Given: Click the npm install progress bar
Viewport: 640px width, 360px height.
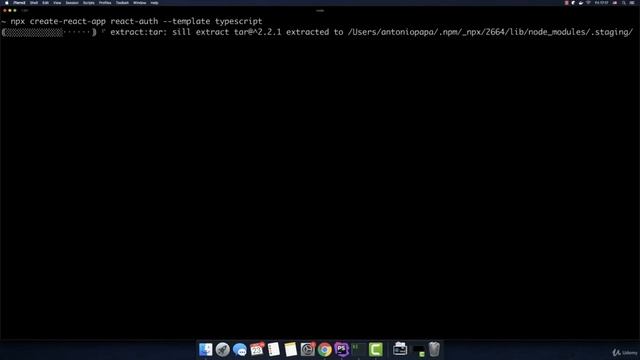Looking at the screenshot, I should [x=49, y=32].
